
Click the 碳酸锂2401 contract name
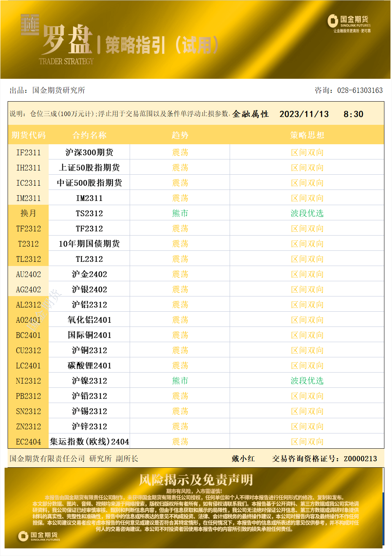(x=89, y=365)
